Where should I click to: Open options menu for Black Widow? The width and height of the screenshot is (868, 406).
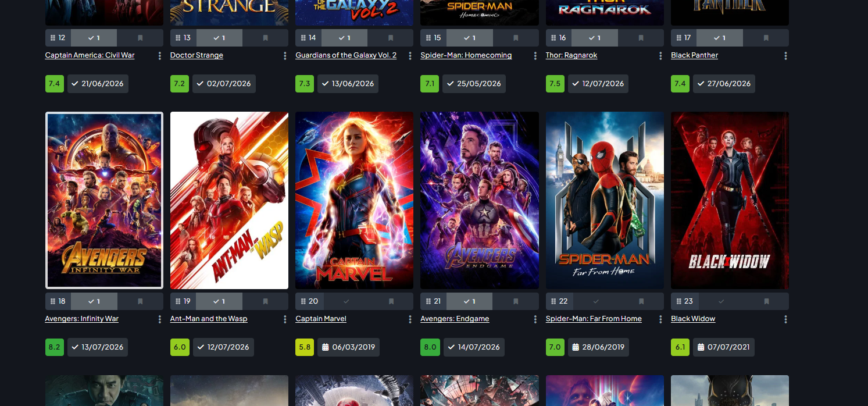785,319
